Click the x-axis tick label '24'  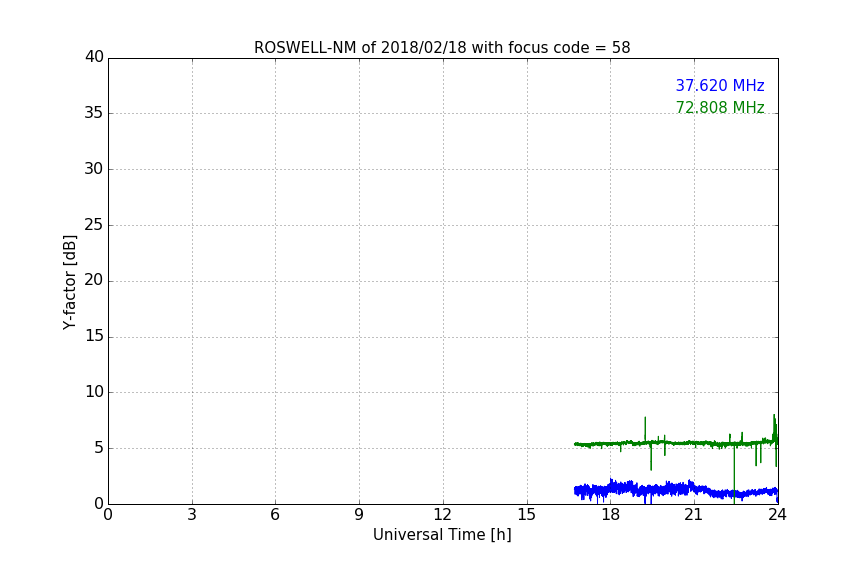pos(777,515)
